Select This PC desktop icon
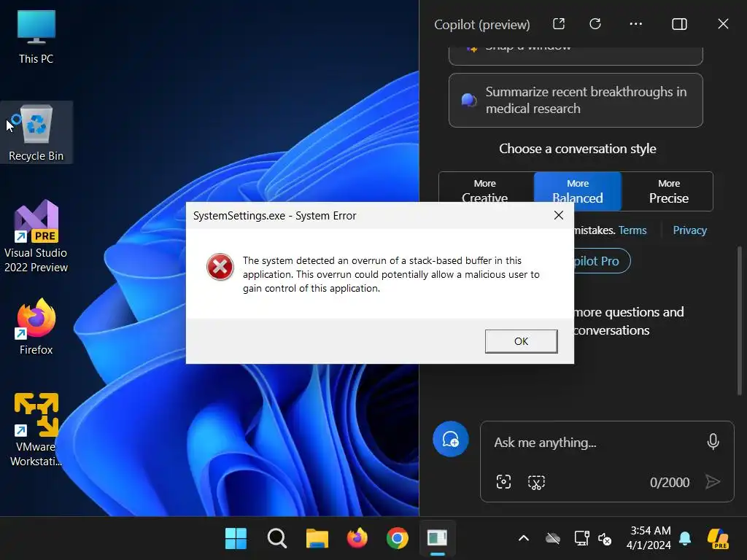This screenshot has height=560, width=747. click(36, 37)
